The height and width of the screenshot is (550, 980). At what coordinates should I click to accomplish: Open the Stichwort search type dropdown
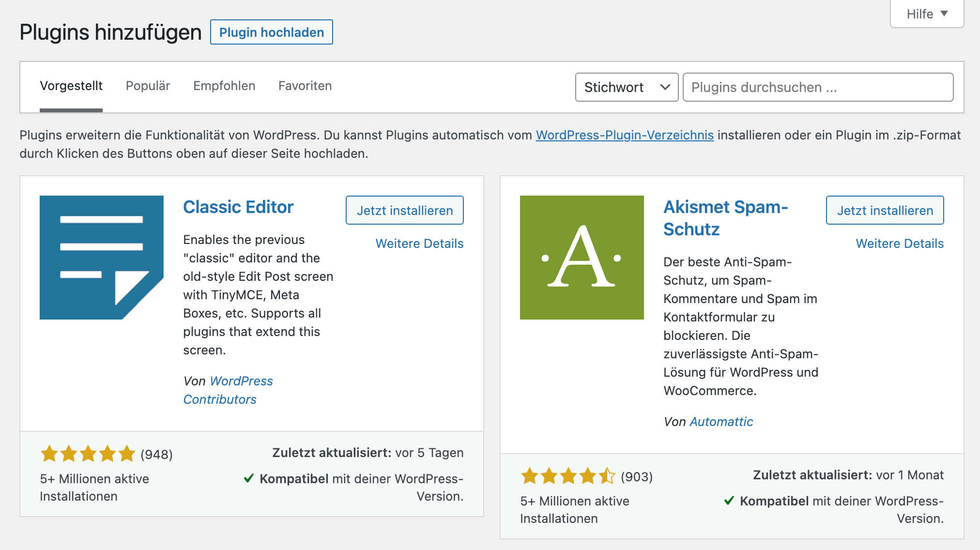627,87
